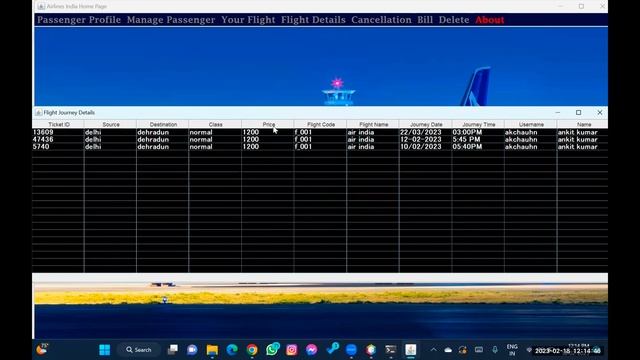Click f_001 flight code in ticket 47436 row
The image size is (640, 360).
pyautogui.click(x=320, y=140)
